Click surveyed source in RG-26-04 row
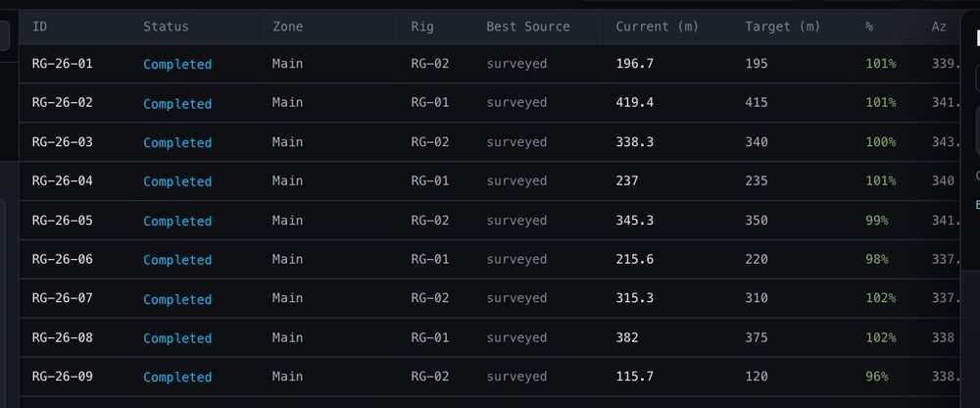 point(516,180)
